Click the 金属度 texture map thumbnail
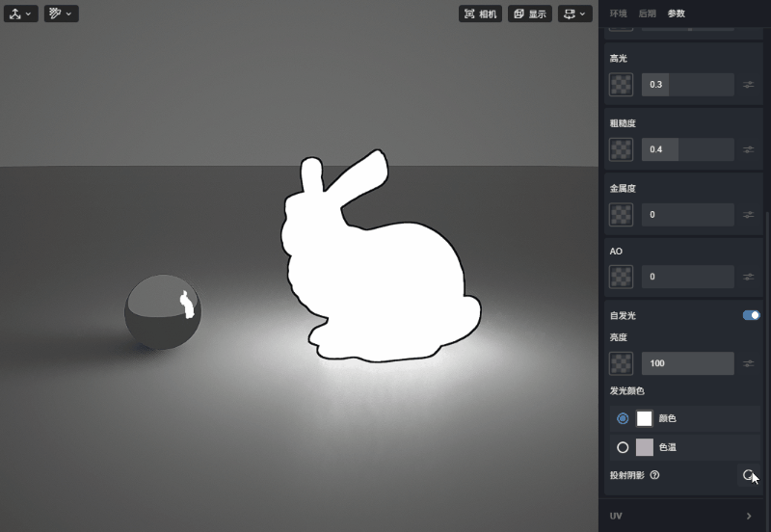This screenshot has height=532, width=771. tap(621, 215)
